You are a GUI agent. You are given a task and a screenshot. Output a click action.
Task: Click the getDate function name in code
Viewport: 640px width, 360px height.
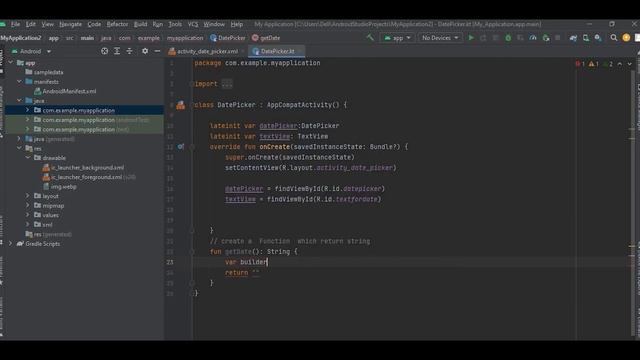point(238,252)
